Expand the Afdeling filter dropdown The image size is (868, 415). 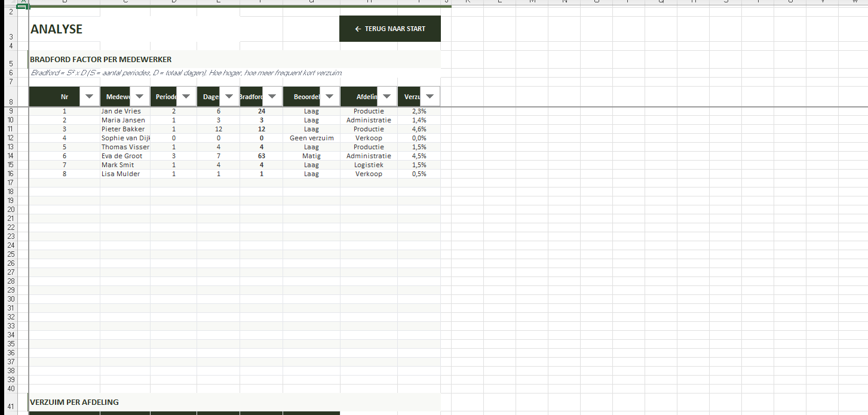coord(387,96)
